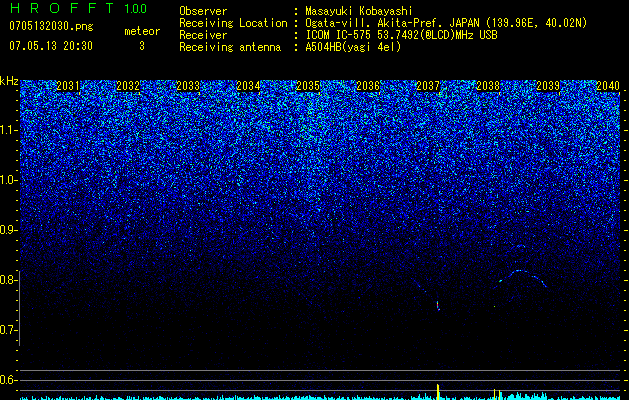Image resolution: width=629 pixels, height=400 pixels.
Task: Select the file name 0705132030.png
Action: click(51, 26)
